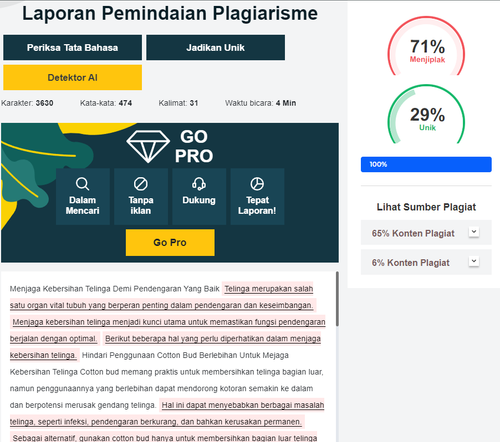The height and width of the screenshot is (442, 500).
Task: Click the Lihat Sumber Plagiat heading
Action: point(426,207)
